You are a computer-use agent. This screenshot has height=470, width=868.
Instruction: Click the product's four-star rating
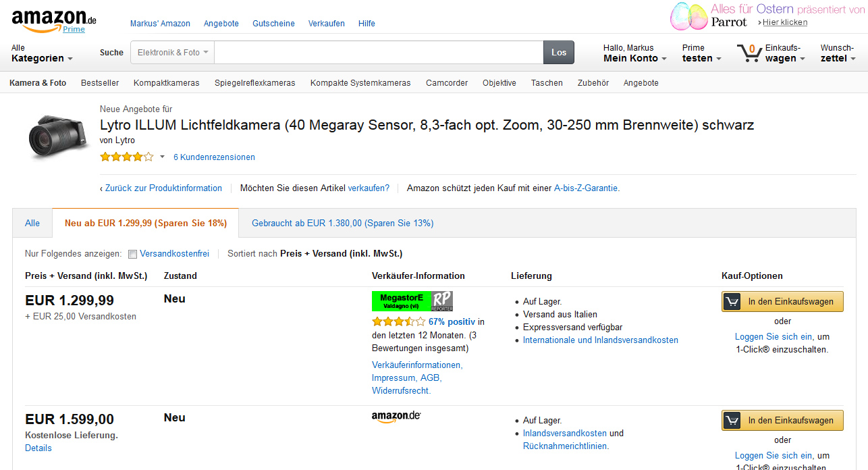tap(127, 157)
